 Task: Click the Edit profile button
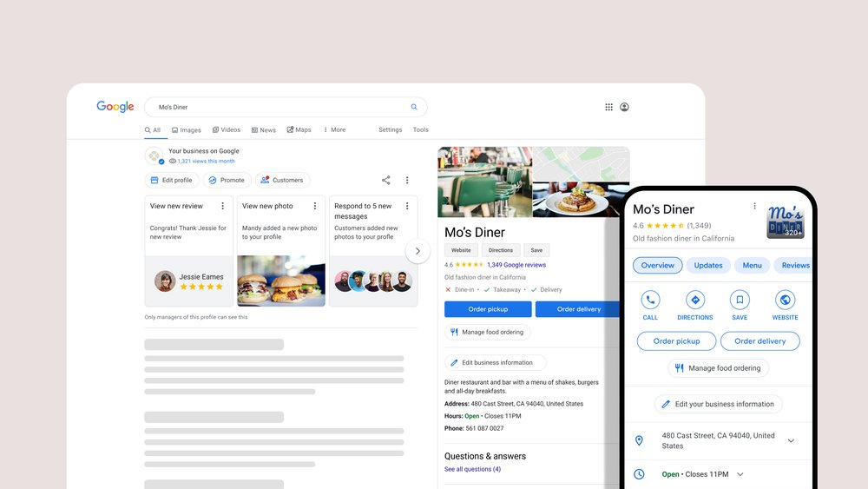click(x=171, y=181)
